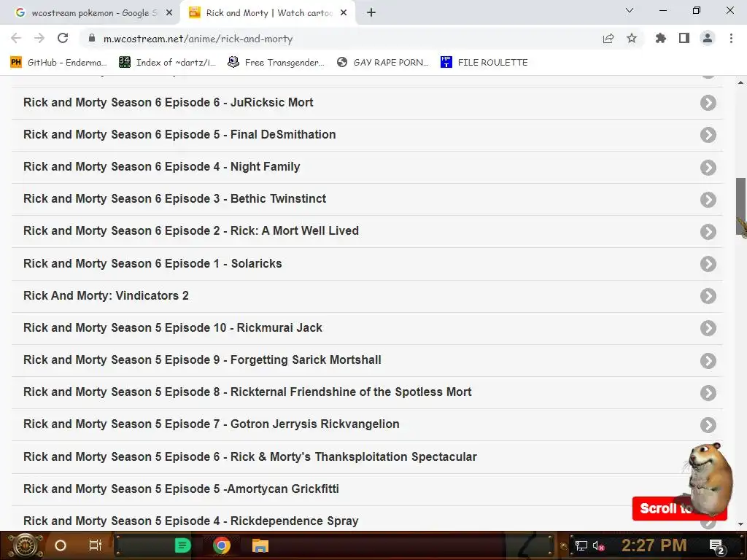The image size is (747, 560).
Task: Open Season 5 Episode 4 Rickdependence Spray
Action: coord(367,519)
